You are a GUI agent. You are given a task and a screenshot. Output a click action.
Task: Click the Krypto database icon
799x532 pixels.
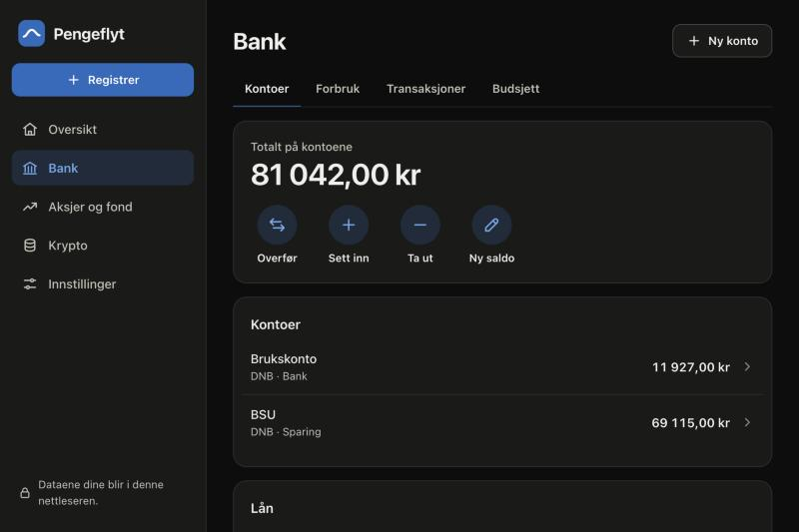30,246
